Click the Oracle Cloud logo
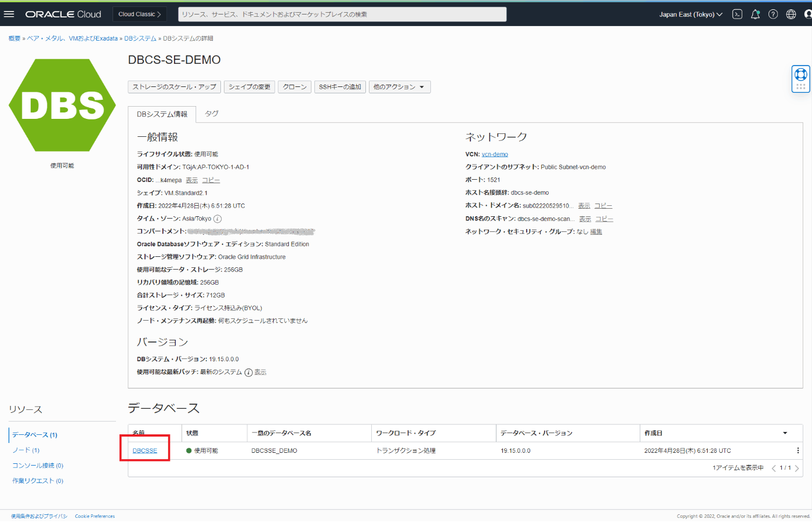 coord(63,14)
